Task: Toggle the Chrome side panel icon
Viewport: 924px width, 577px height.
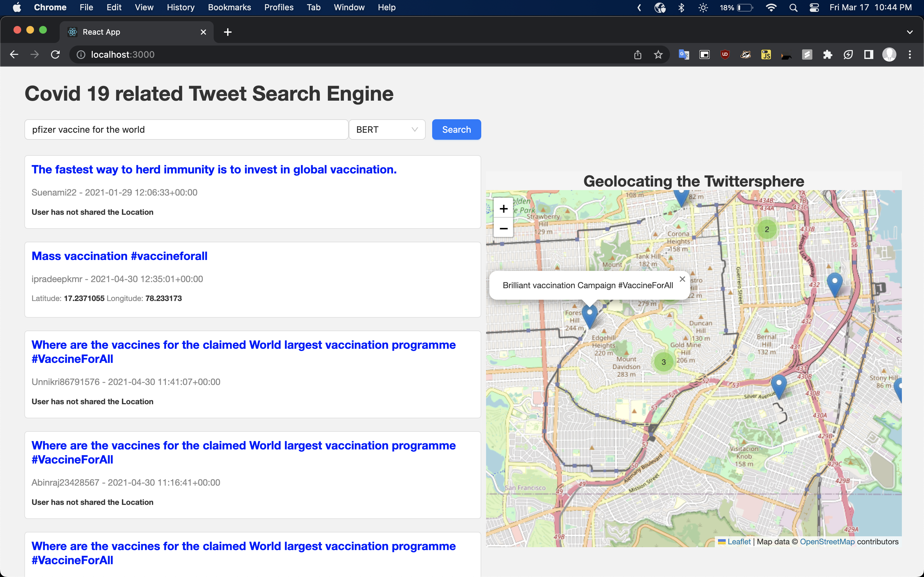Action: pyautogui.click(x=868, y=54)
